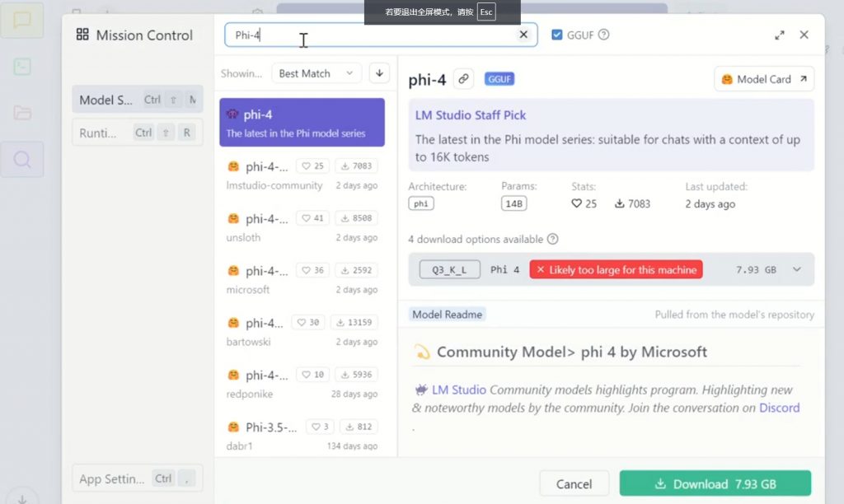This screenshot has height=504, width=844.
Task: Copy the phi-4 model link
Action: point(463,79)
